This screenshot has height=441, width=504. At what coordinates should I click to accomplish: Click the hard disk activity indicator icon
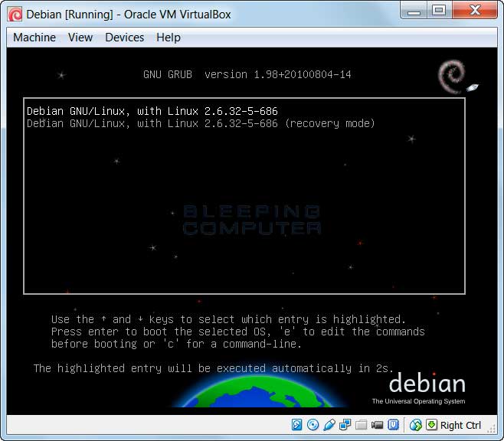coord(297,425)
